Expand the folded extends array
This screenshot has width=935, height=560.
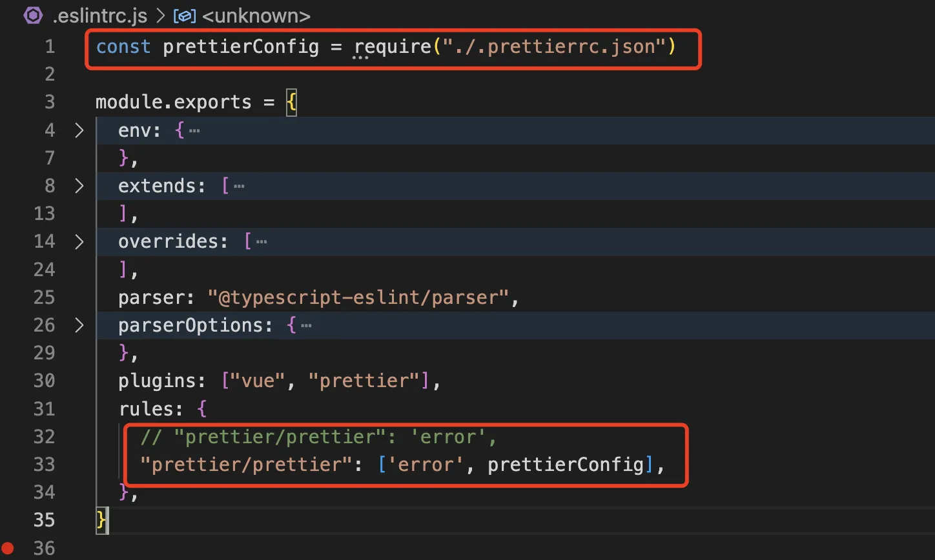point(79,186)
